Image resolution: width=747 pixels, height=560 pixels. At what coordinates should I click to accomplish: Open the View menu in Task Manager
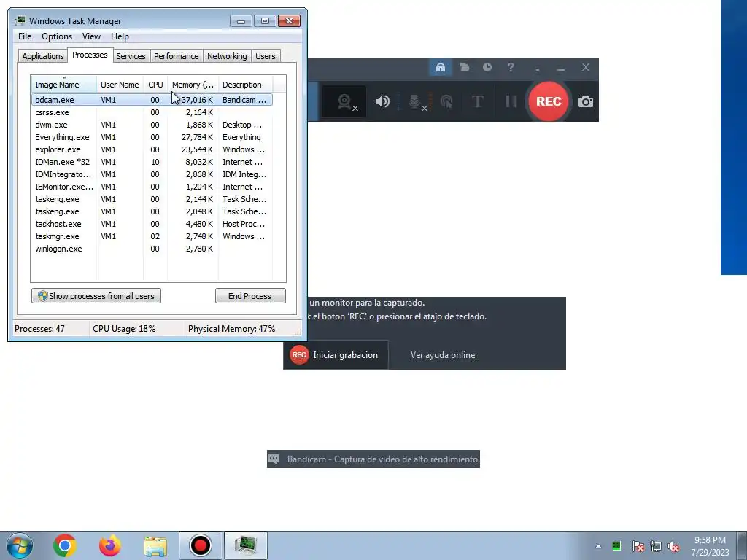click(x=91, y=36)
